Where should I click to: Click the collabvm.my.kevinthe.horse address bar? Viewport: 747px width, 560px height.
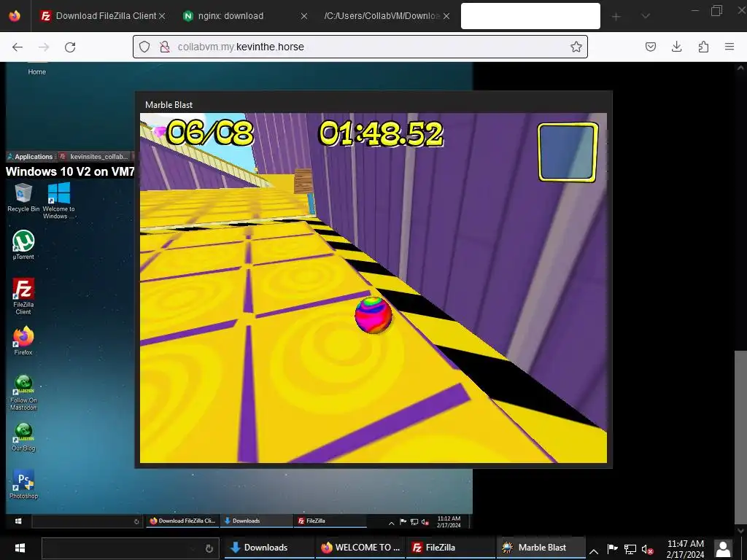click(x=360, y=47)
